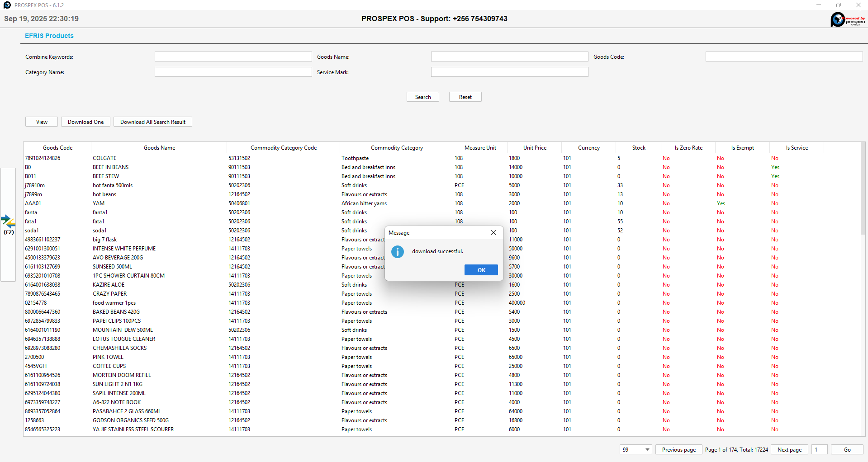Click Previous page
The width and height of the screenshot is (868, 462).
pyautogui.click(x=678, y=449)
